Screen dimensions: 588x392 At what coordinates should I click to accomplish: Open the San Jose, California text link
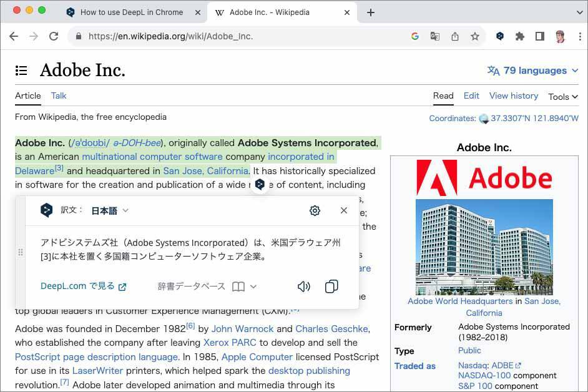pos(205,171)
